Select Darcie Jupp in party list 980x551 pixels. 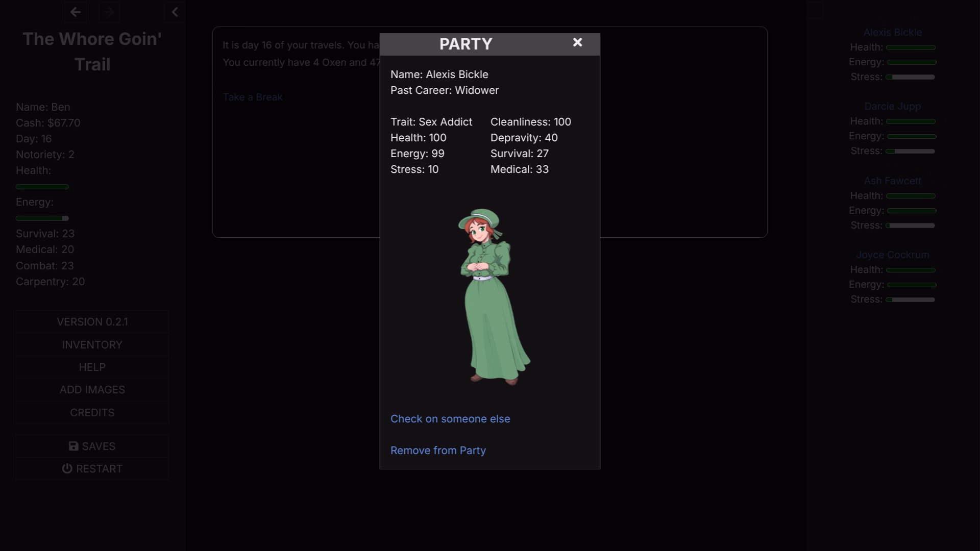click(x=893, y=106)
